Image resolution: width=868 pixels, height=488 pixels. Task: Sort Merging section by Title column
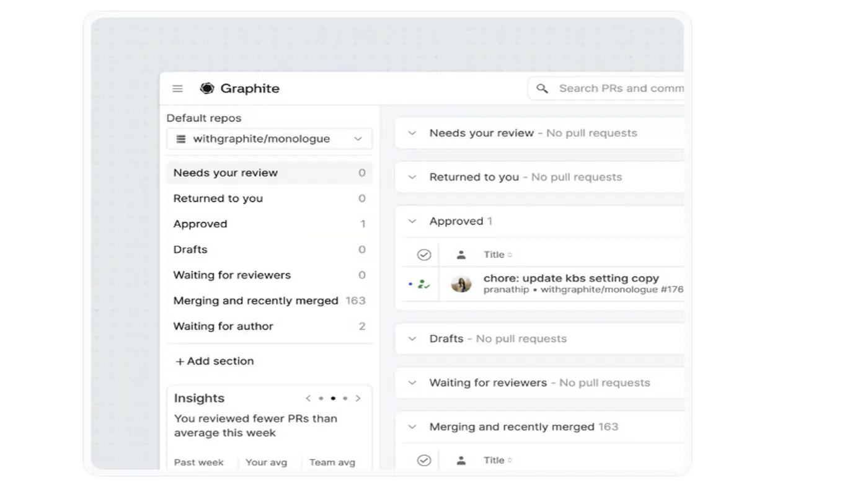coord(498,461)
